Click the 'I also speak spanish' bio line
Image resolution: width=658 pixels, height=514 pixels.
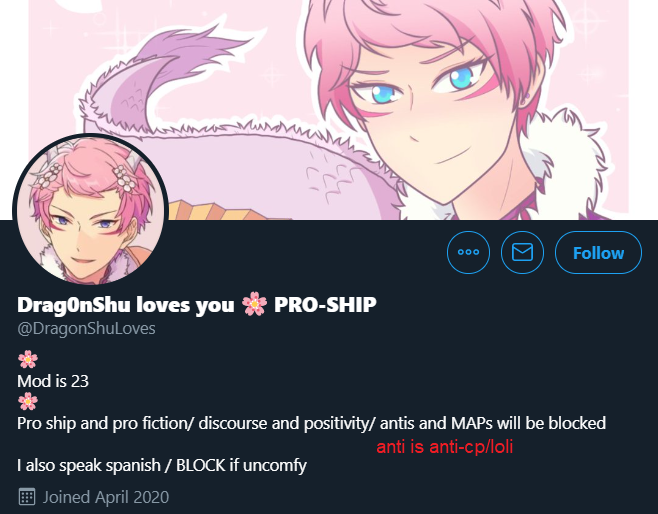162,465
